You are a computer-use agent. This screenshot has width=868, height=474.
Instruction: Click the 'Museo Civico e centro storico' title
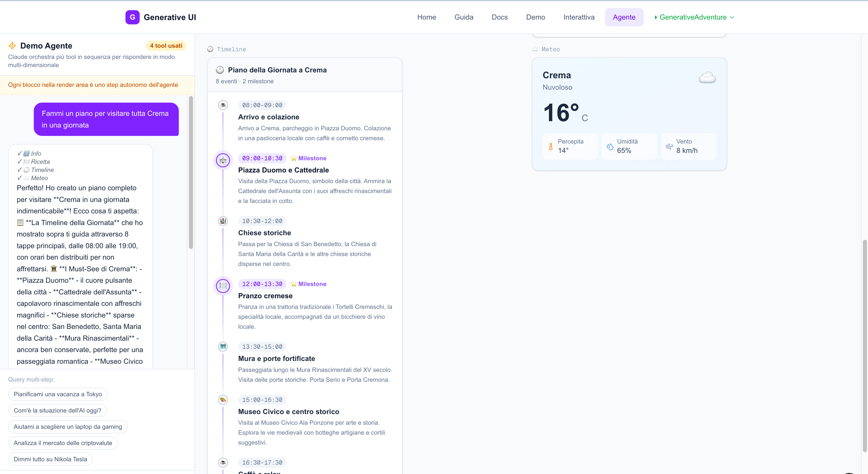289,412
